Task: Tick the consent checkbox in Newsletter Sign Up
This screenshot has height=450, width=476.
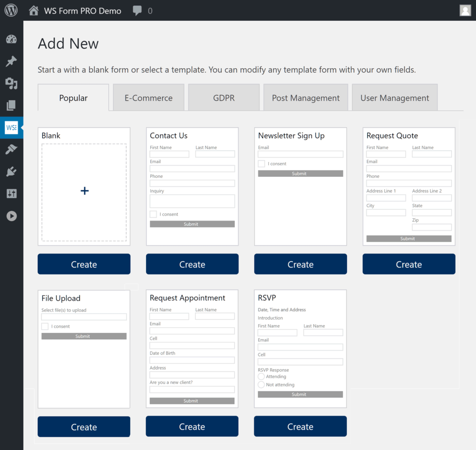Action: 261,163
